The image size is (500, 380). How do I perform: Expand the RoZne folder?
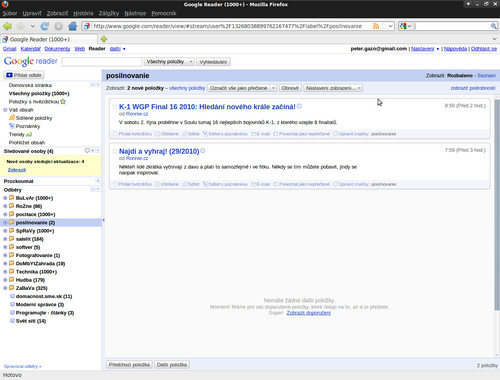(x=5, y=206)
